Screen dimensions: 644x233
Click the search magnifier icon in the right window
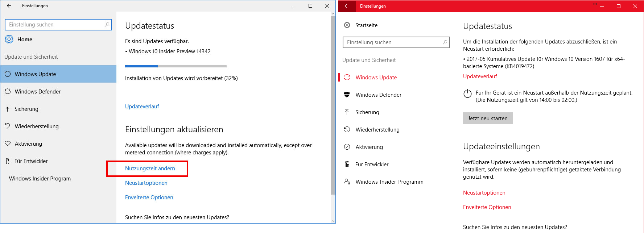[x=445, y=42]
